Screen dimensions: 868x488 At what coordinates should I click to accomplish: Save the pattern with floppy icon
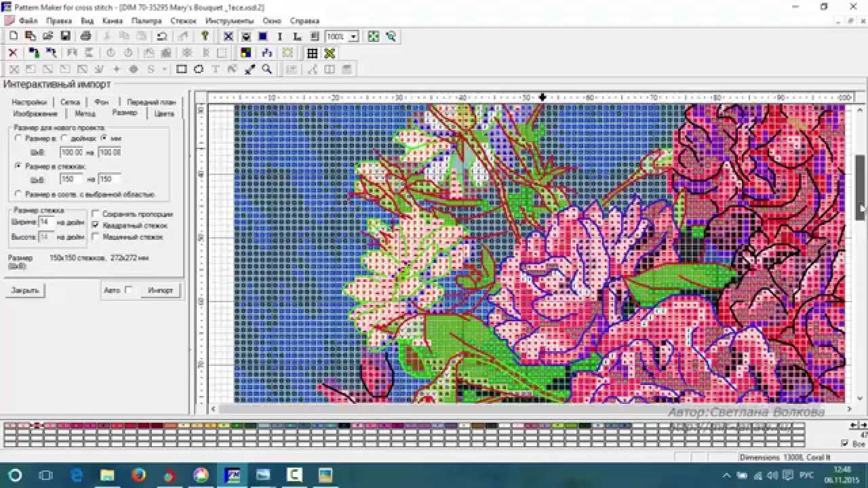[65, 36]
